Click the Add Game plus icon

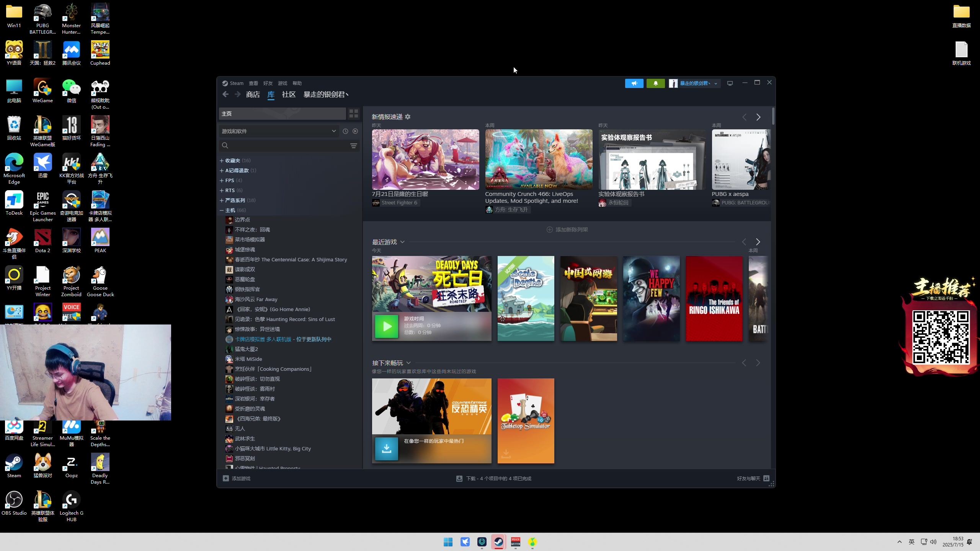[226, 478]
